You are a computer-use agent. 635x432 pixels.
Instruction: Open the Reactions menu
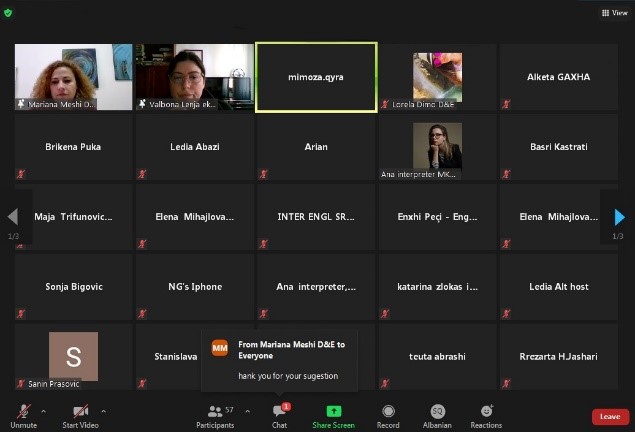[x=486, y=411]
